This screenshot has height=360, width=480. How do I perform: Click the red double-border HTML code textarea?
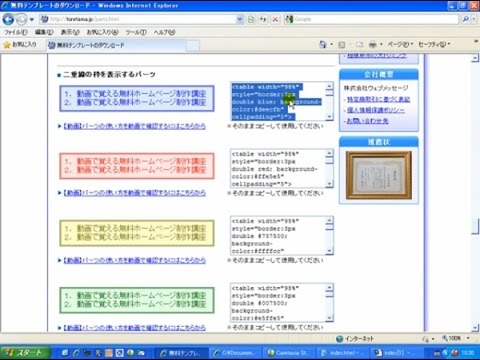point(282,169)
